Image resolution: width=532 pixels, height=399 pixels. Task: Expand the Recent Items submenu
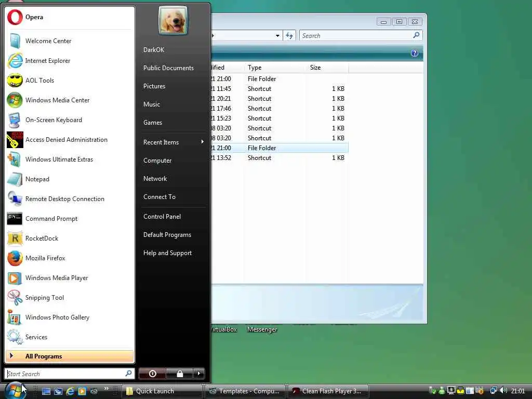click(173, 142)
